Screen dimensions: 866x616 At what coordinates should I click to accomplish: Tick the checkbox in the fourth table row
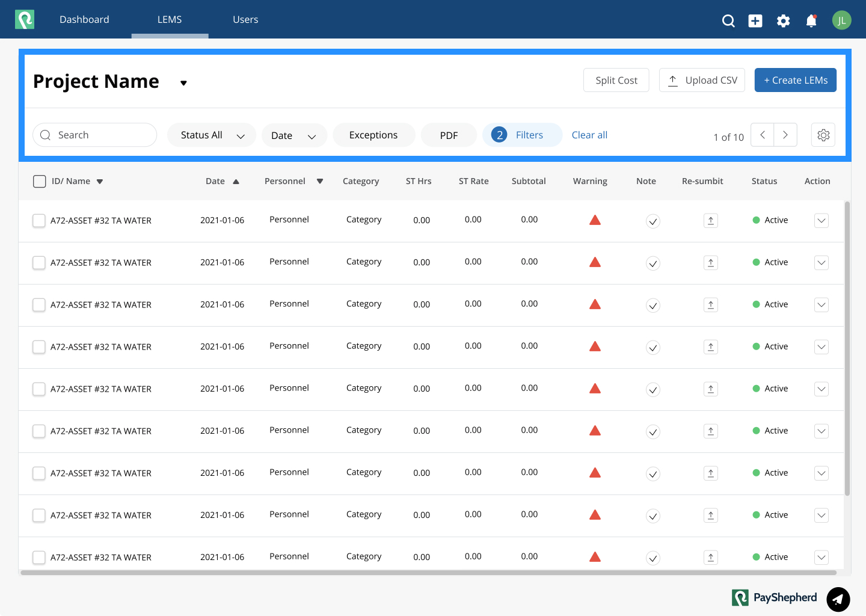coord(39,347)
